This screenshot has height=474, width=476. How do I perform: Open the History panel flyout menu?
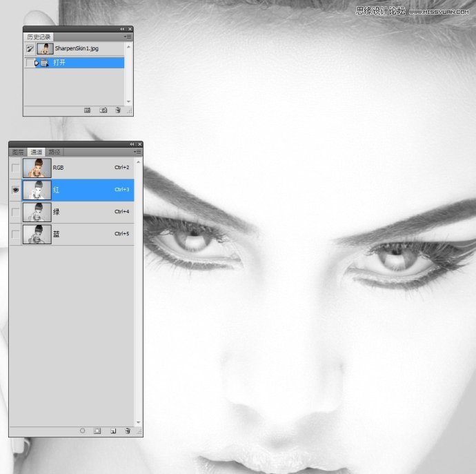point(128,37)
